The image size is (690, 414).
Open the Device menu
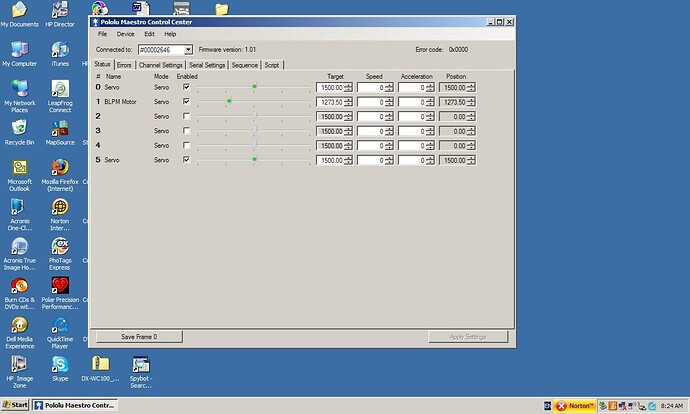tap(125, 34)
